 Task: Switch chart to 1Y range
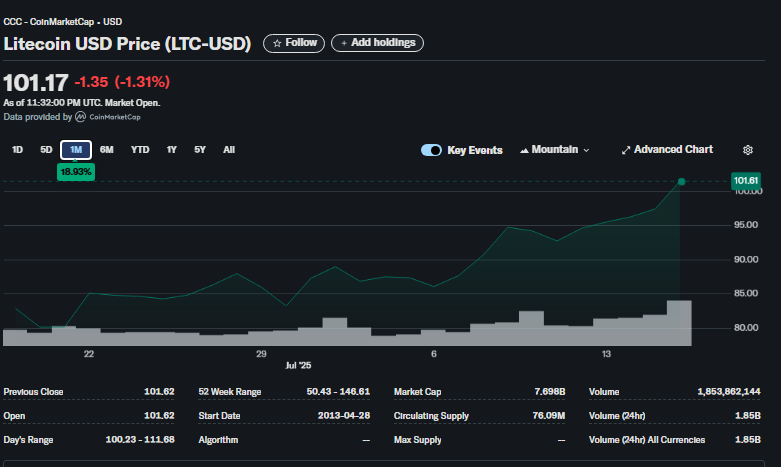(x=171, y=149)
